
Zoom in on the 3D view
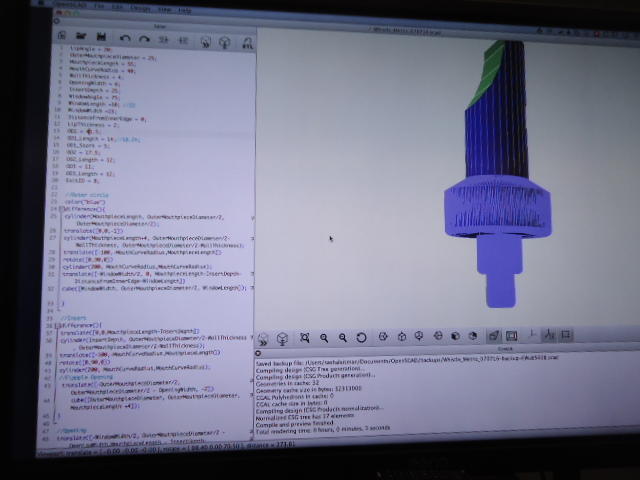pyautogui.click(x=324, y=338)
